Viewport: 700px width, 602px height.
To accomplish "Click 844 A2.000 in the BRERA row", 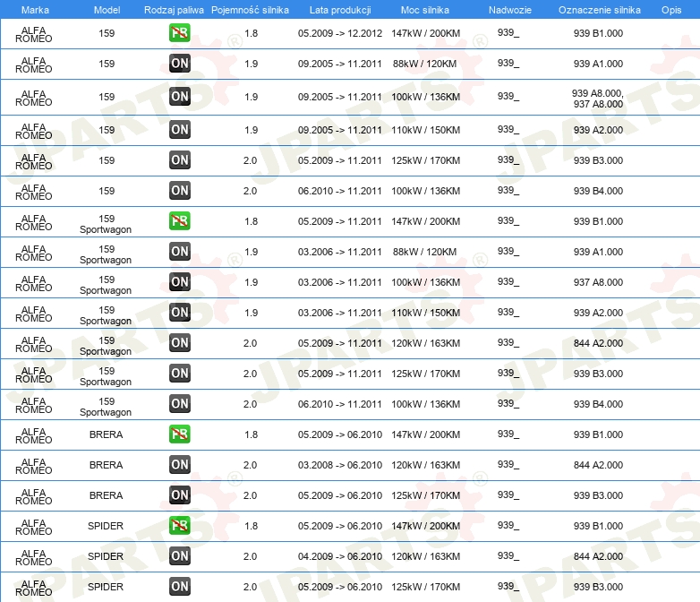I will (x=598, y=465).
